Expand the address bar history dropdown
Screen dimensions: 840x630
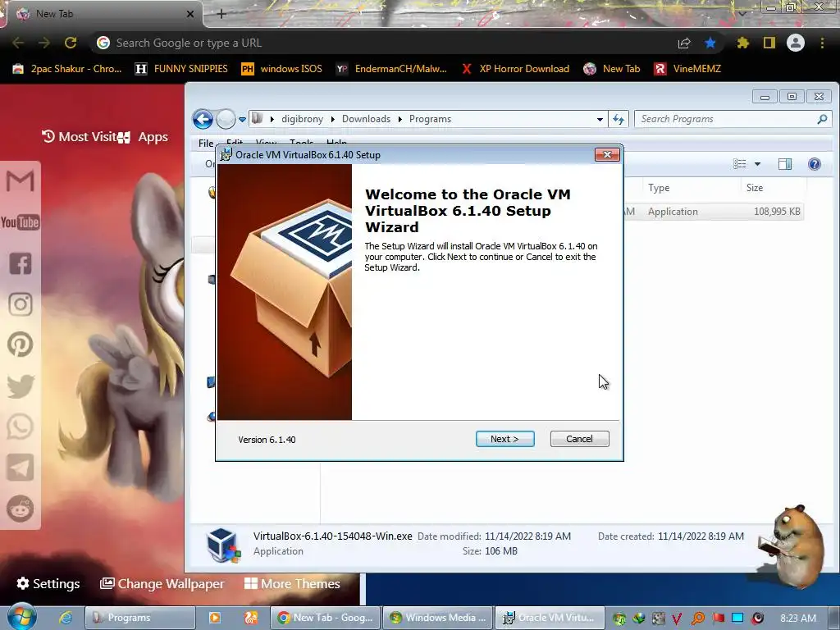tap(600, 120)
